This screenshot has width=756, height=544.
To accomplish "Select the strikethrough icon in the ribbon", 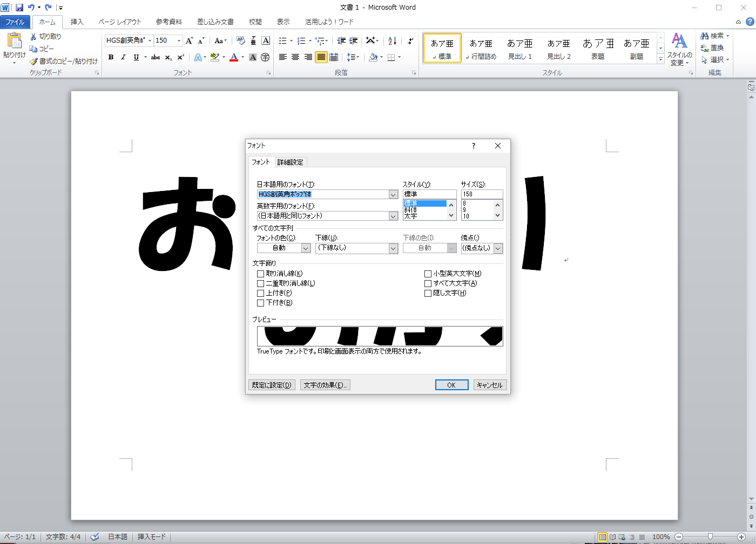I will tap(154, 57).
